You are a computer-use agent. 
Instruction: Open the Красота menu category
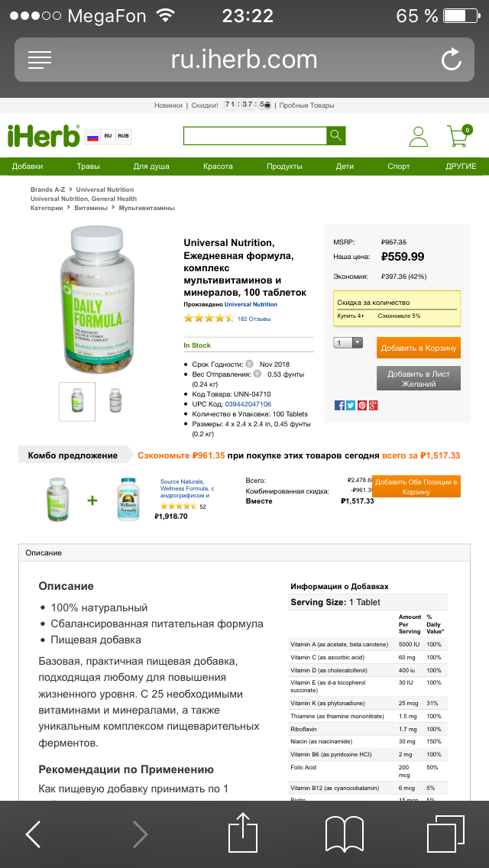(219, 166)
